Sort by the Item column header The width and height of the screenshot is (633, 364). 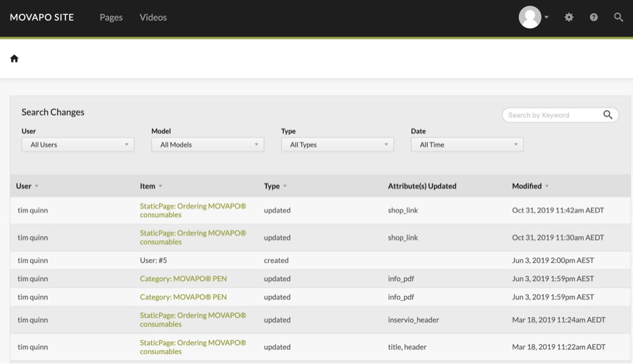tap(148, 186)
